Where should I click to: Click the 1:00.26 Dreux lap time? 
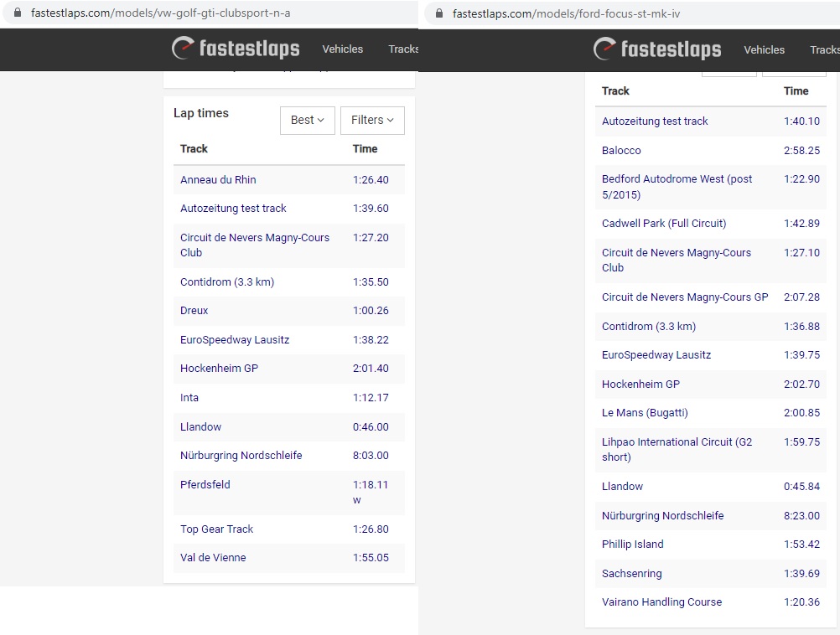[x=371, y=311]
